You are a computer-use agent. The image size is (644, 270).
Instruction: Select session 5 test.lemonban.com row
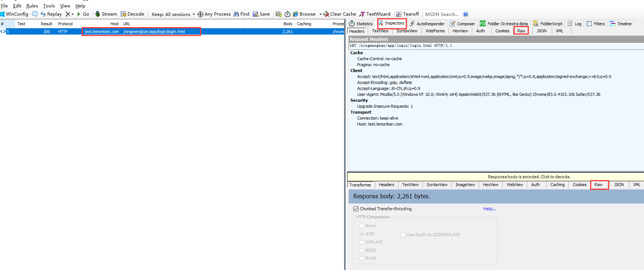(172, 32)
